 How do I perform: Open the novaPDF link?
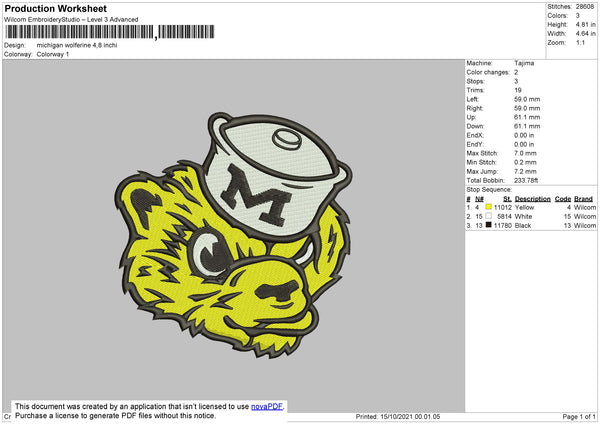tap(266, 406)
